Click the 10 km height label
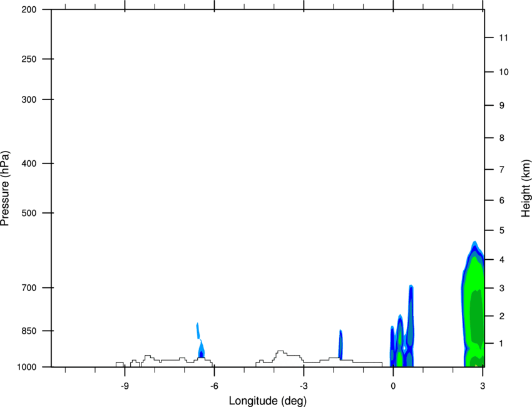 coord(503,72)
